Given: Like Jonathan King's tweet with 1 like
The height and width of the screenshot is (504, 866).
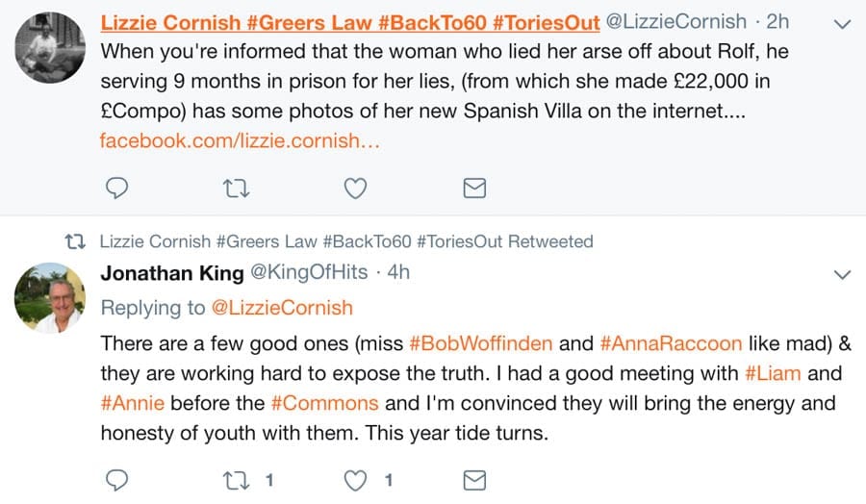Looking at the screenshot, I should 356,479.
